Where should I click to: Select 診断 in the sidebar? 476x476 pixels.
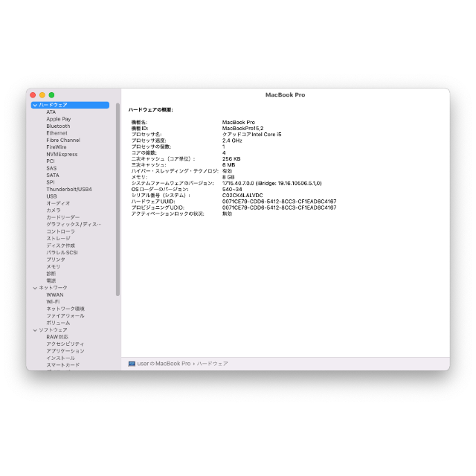(x=51, y=274)
